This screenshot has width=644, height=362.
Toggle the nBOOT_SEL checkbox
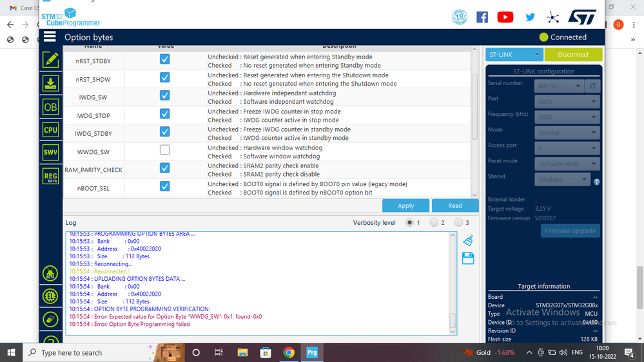click(164, 186)
